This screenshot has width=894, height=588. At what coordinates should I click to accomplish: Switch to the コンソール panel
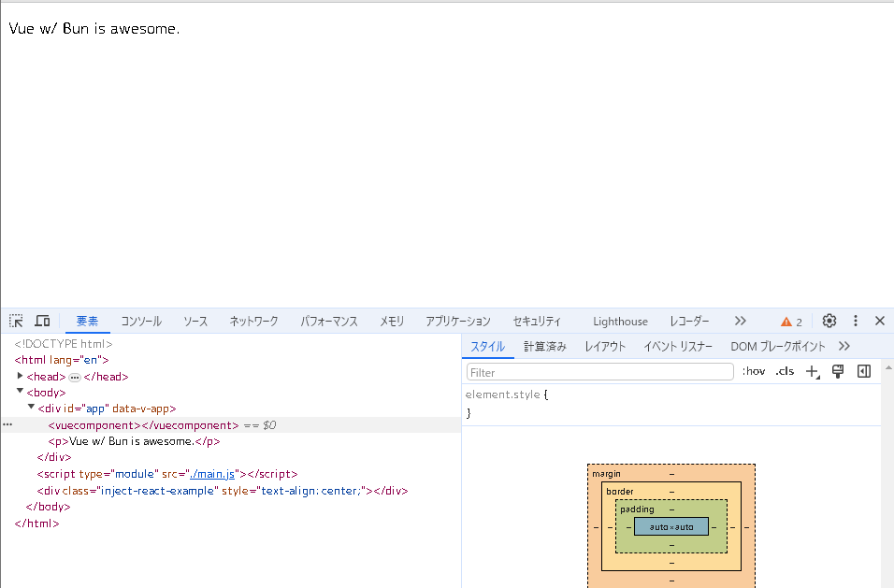[x=140, y=321]
